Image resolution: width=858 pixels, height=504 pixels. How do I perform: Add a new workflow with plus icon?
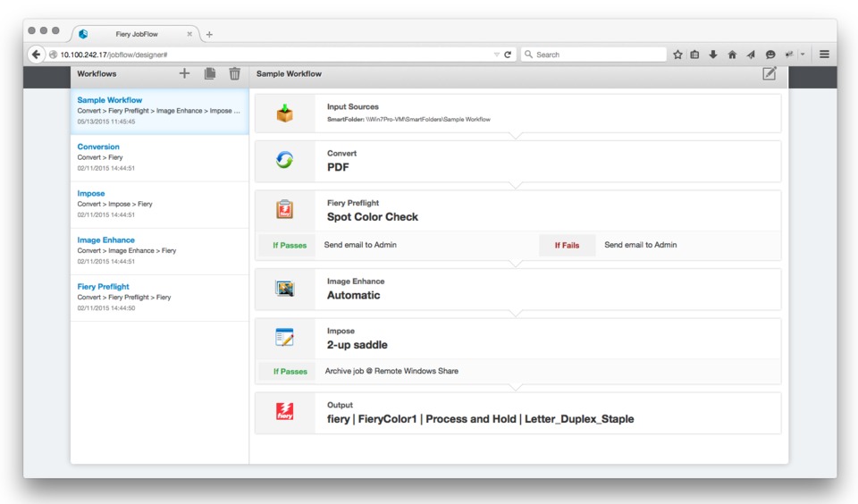pyautogui.click(x=184, y=73)
